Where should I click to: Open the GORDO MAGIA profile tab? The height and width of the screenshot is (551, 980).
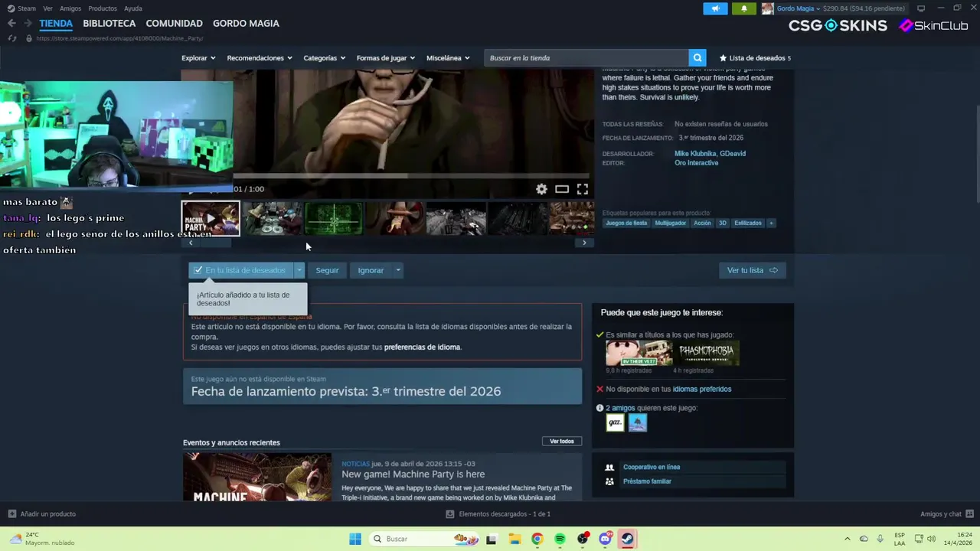246,24
